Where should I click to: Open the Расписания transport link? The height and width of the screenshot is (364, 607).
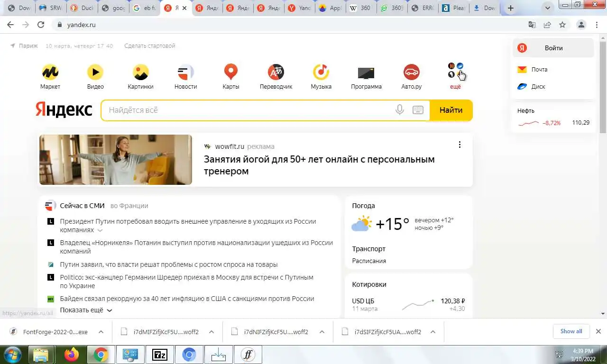[369, 261]
